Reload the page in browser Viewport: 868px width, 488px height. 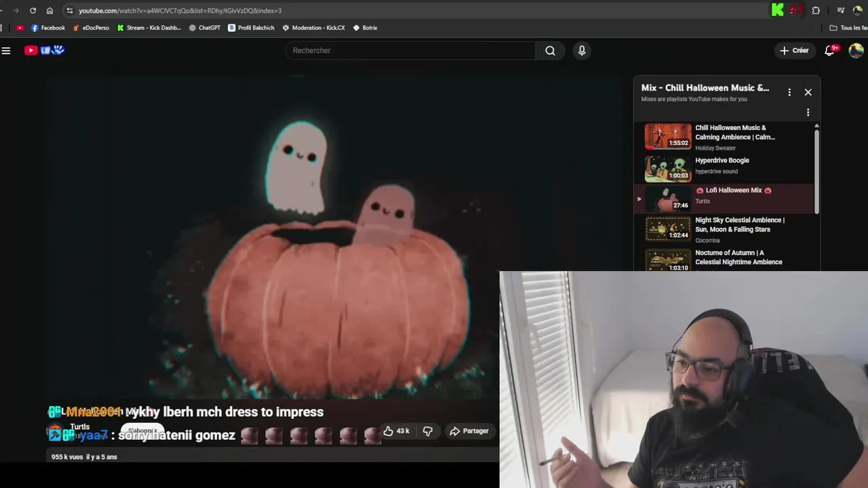click(33, 10)
